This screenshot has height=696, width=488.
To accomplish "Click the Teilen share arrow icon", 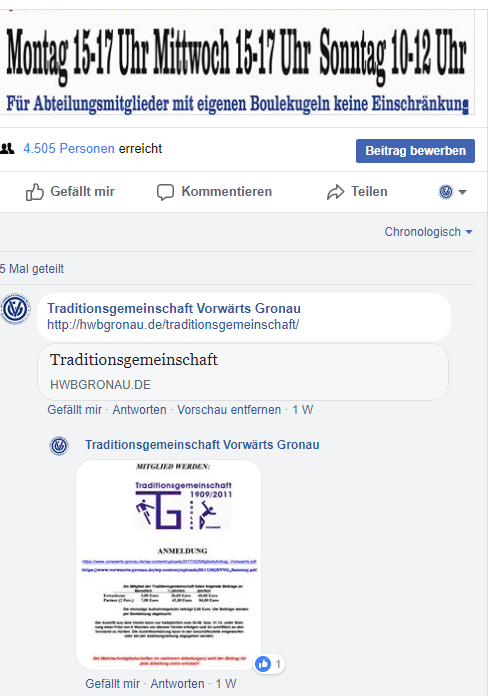I will coord(335,192).
